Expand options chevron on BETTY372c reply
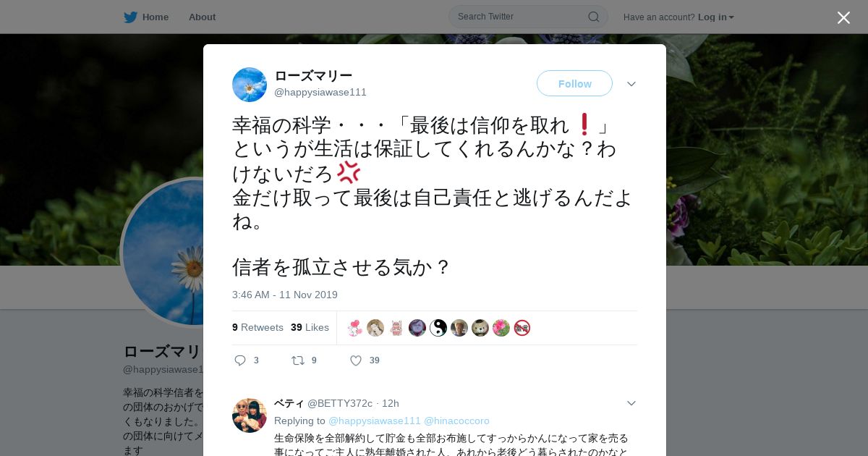868x456 pixels. click(631, 403)
